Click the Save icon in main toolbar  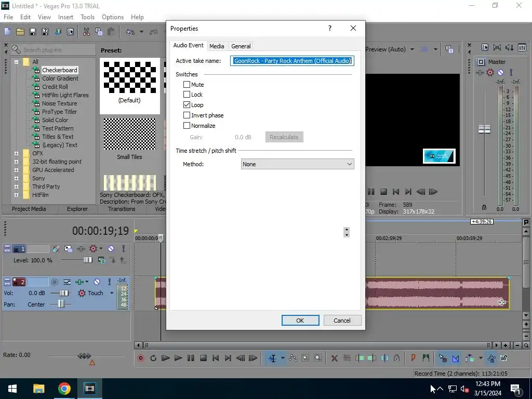click(33, 32)
